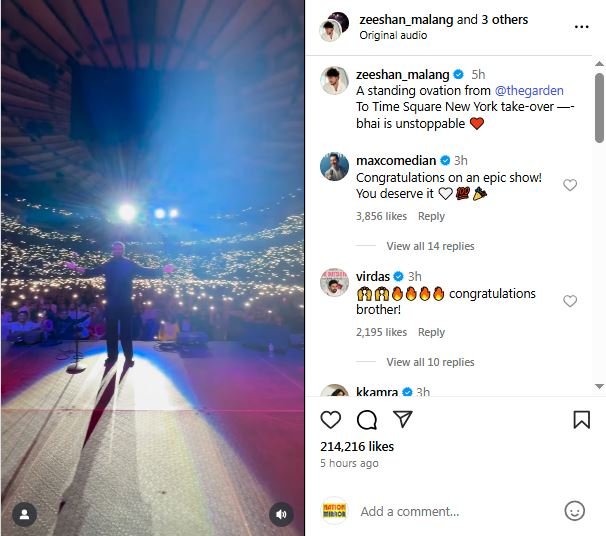Image resolution: width=606 pixels, height=536 pixels.
Task: Show tagged people icon on video
Action: coord(24,514)
